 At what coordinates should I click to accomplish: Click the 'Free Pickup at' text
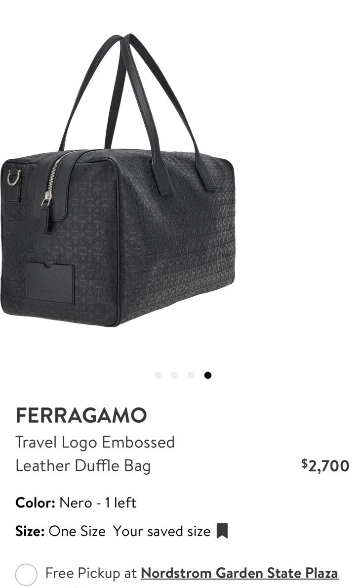(x=91, y=573)
